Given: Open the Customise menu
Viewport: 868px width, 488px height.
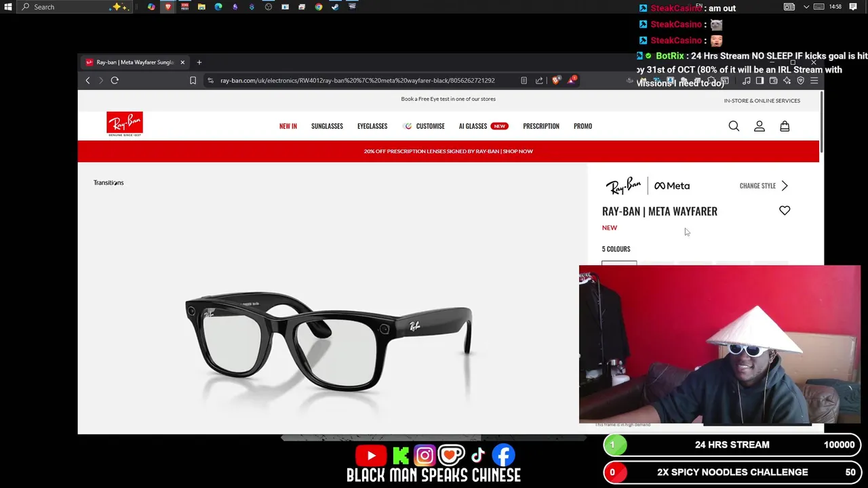Looking at the screenshot, I should click(x=424, y=126).
